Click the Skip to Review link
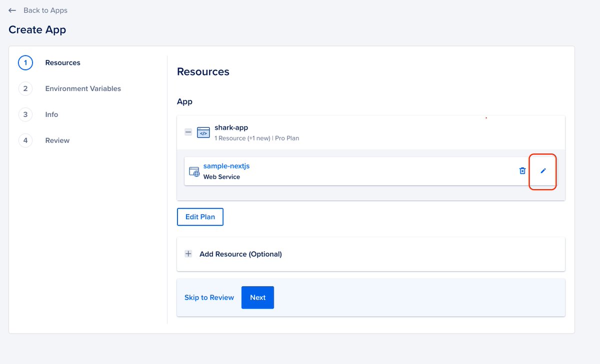The width and height of the screenshot is (600, 364). [209, 298]
